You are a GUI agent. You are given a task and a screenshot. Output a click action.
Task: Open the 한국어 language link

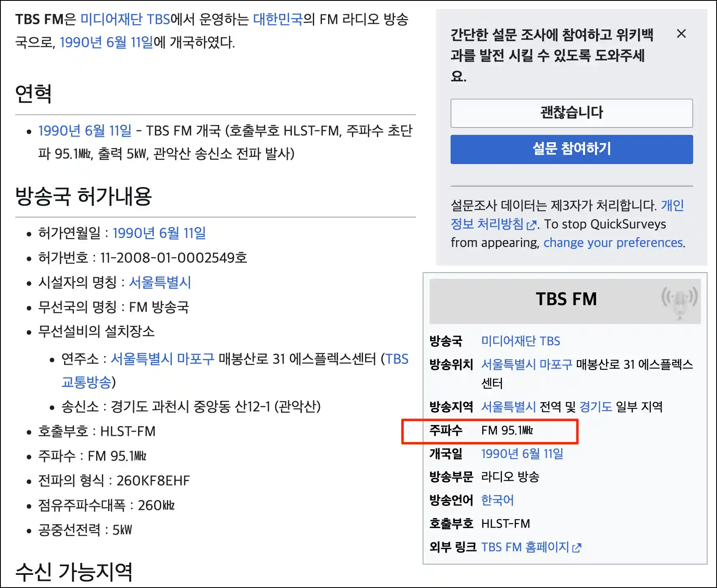(497, 500)
